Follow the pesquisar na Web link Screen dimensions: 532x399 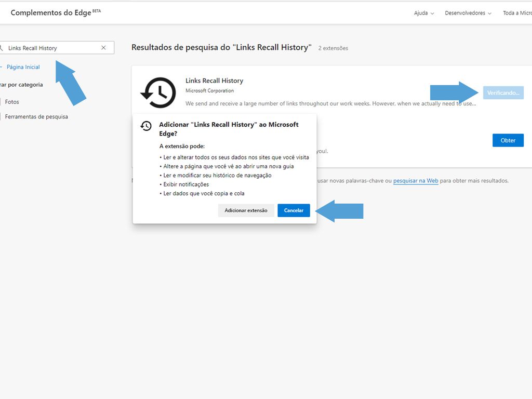coord(416,181)
